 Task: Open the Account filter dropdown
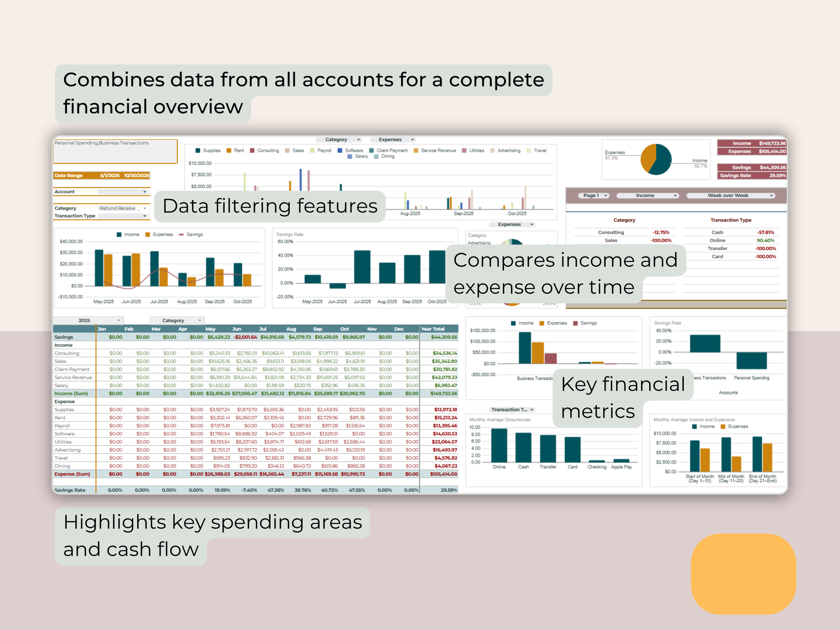[145, 192]
